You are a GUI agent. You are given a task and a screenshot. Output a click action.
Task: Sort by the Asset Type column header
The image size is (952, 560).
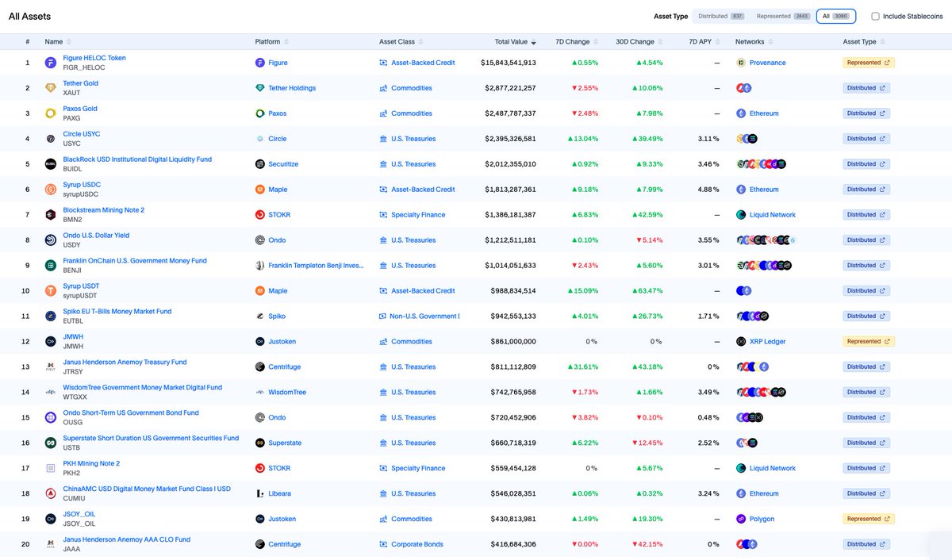[863, 41]
